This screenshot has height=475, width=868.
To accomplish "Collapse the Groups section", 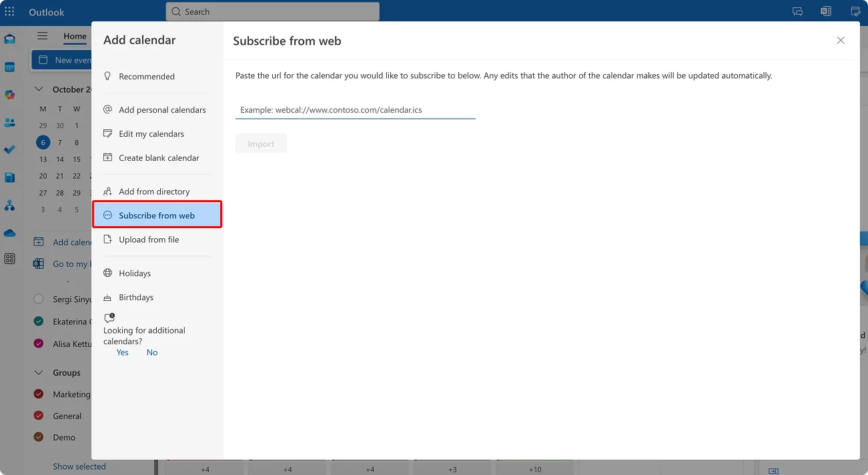I will (x=38, y=372).
